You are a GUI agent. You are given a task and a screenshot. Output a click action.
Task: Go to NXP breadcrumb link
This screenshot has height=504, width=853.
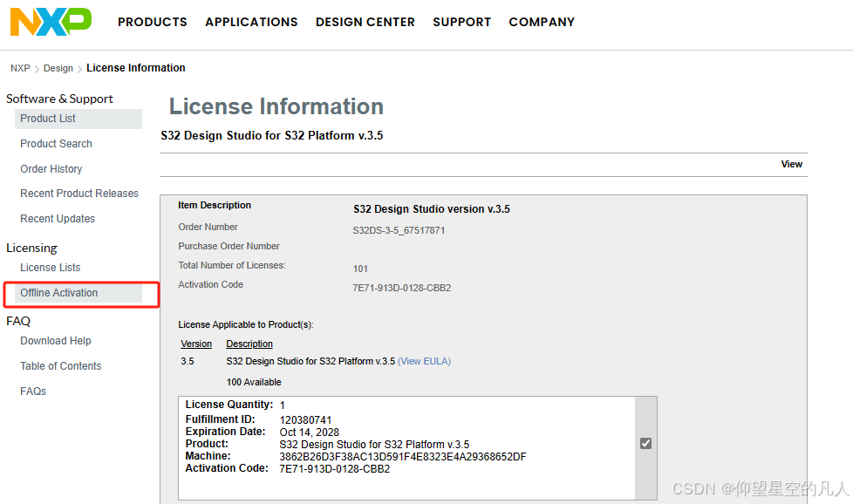20,68
